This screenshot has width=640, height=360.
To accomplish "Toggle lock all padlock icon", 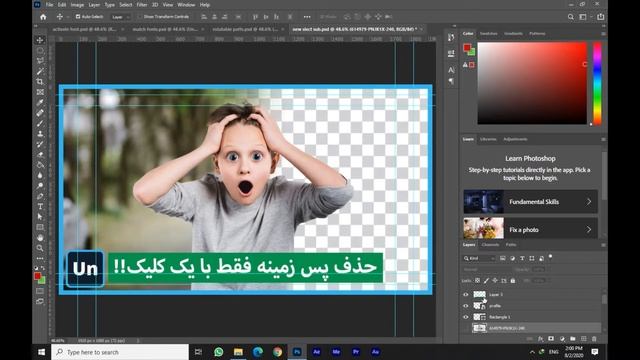I will [x=513, y=280].
